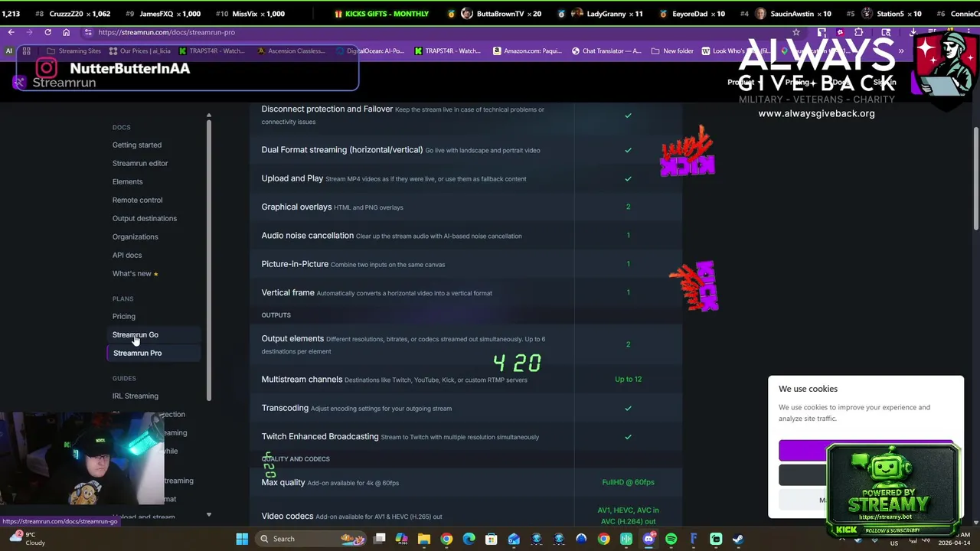Image resolution: width=980 pixels, height=551 pixels.
Task: Open the Amazon.com bookmark
Action: [527, 51]
